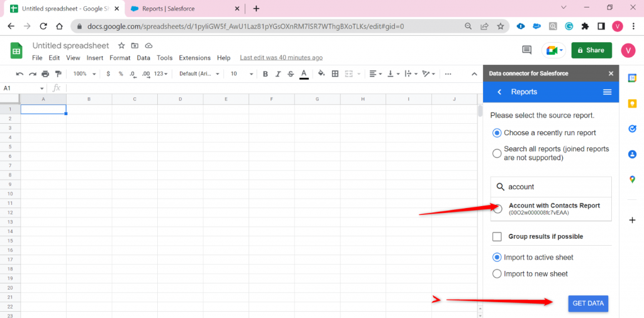Open the Name box A1 dropdown arrow
Image resolution: width=644 pixels, height=318 pixels.
tap(42, 89)
